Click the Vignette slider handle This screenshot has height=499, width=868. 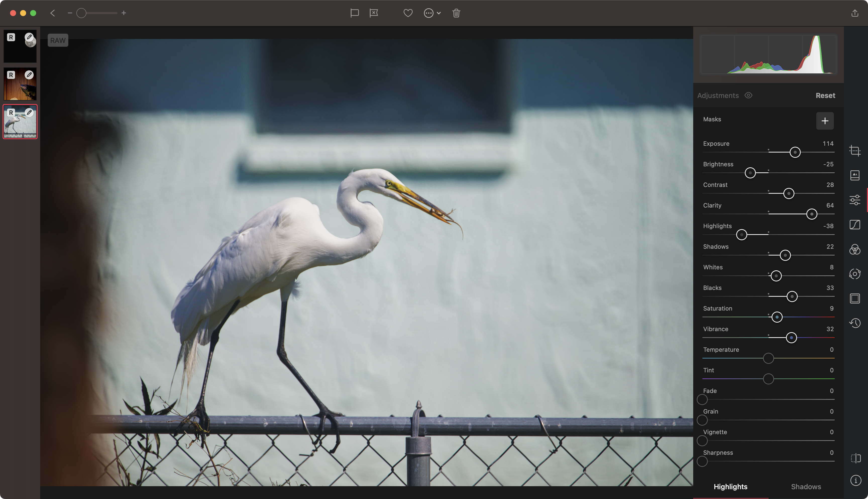(x=702, y=440)
